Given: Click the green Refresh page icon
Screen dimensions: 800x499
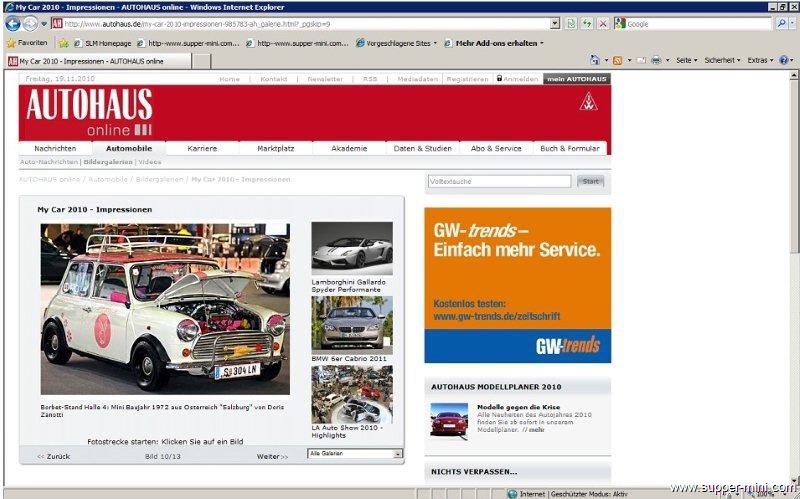Looking at the screenshot, I should pos(587,23).
